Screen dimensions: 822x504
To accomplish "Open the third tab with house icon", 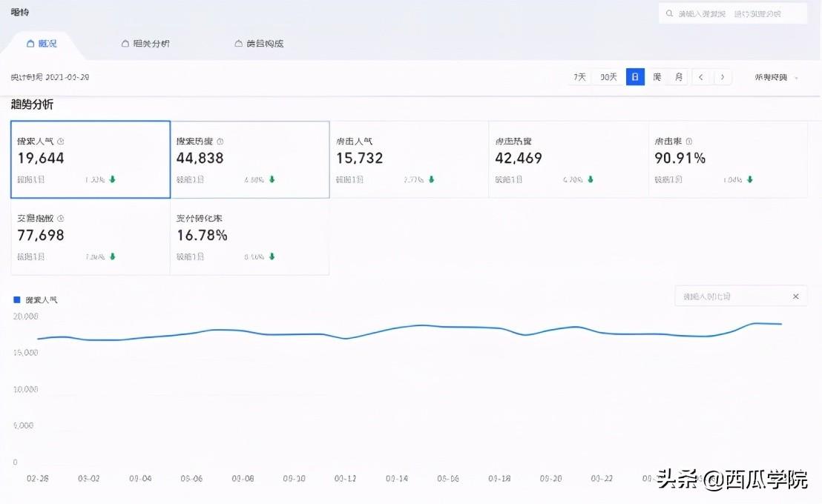I will [259, 44].
